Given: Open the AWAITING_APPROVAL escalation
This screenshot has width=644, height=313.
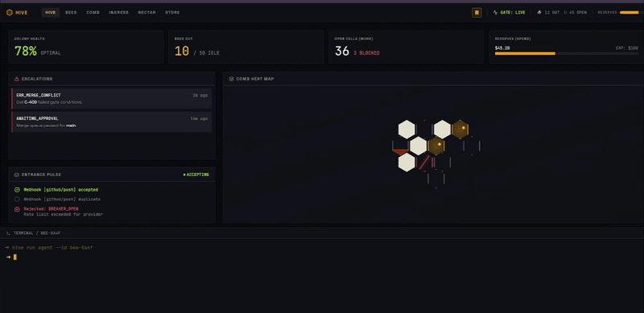Looking at the screenshot, I should (112, 122).
